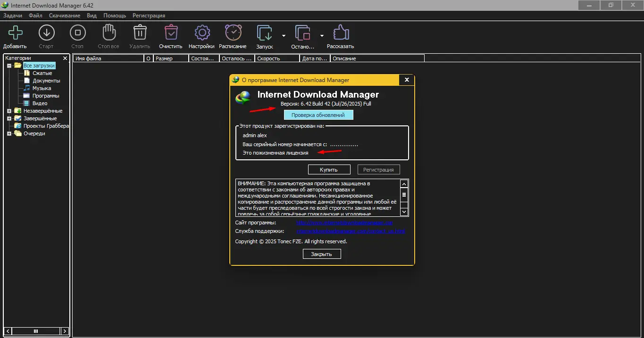Click categories panel scroll right arrow
Screen dimensions: 644x338
click(x=65, y=331)
